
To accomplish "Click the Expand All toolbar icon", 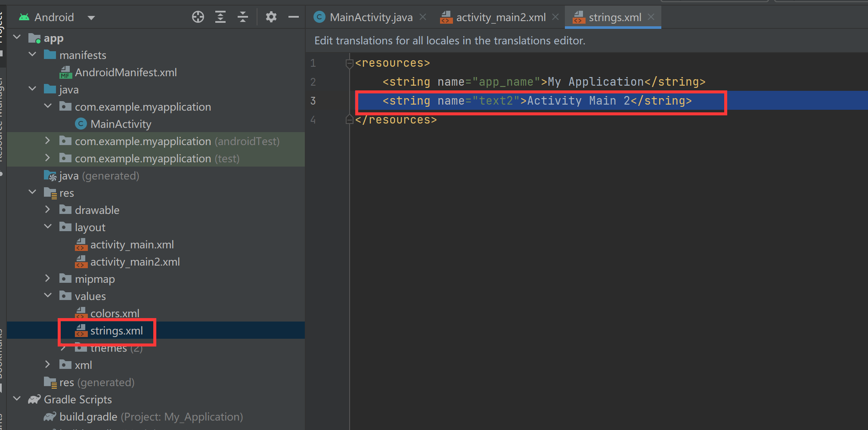I will (x=220, y=17).
